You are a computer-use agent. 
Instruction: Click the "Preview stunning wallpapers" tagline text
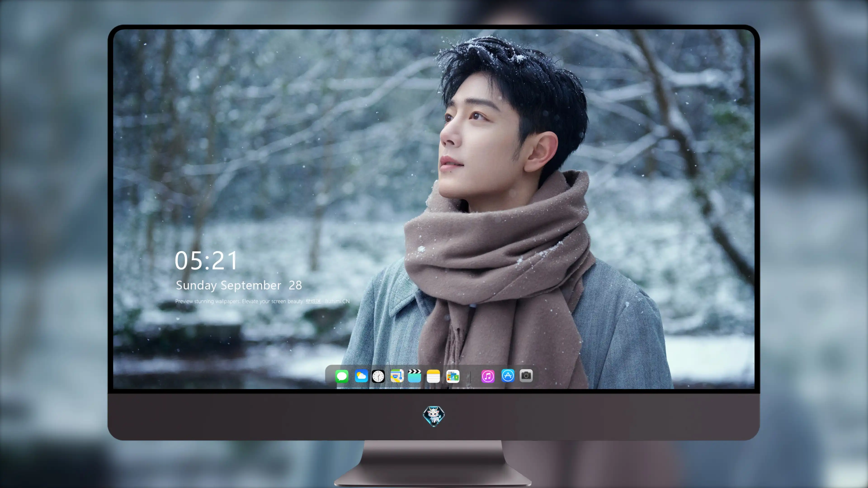(x=262, y=301)
